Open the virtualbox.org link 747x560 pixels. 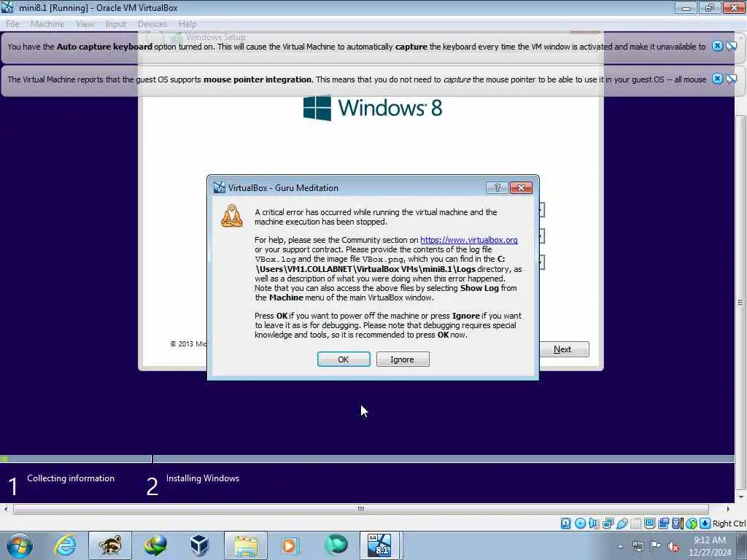pyautogui.click(x=469, y=240)
